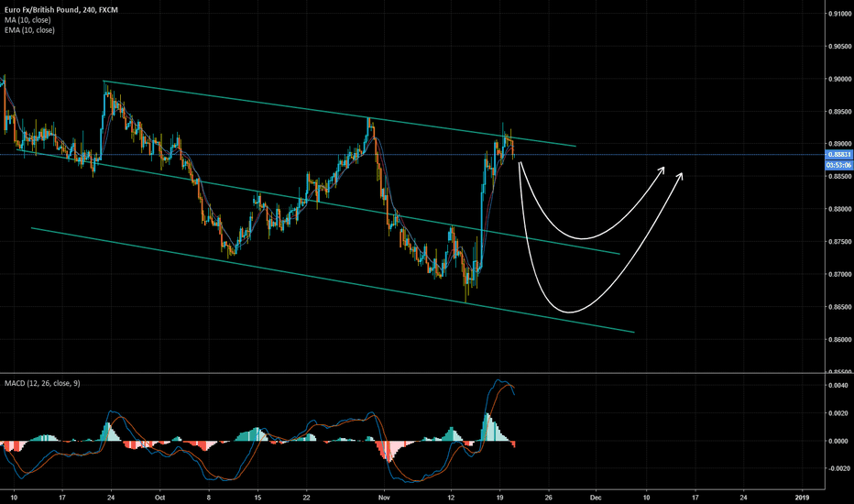Image resolution: width=854 pixels, height=504 pixels.
Task: Click the Oct date label on time axis
Action: 159,498
